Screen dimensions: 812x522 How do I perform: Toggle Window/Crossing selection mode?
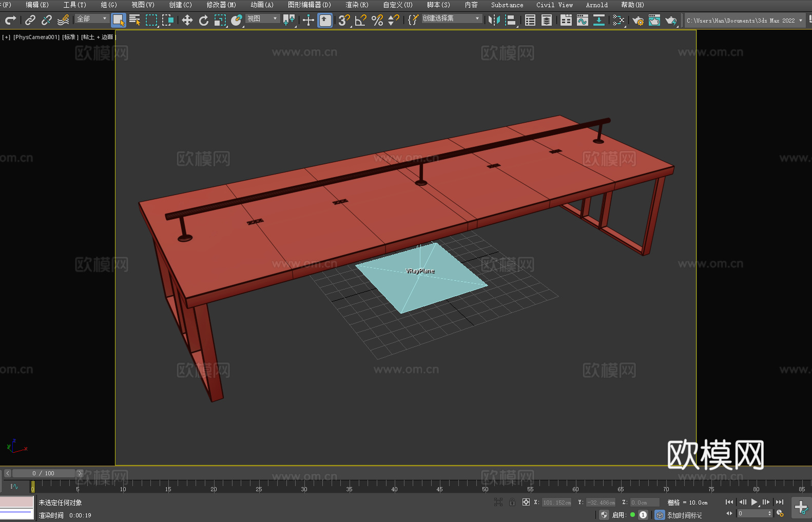tap(168, 20)
